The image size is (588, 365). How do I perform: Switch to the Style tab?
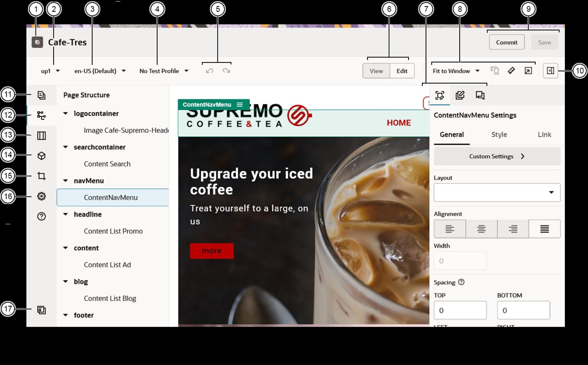499,135
